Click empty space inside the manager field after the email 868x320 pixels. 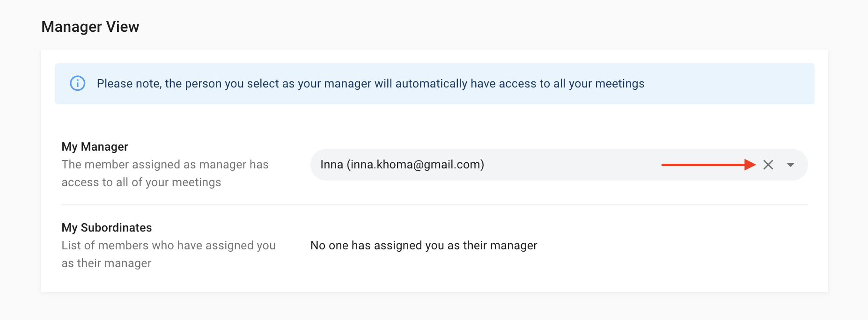571,165
